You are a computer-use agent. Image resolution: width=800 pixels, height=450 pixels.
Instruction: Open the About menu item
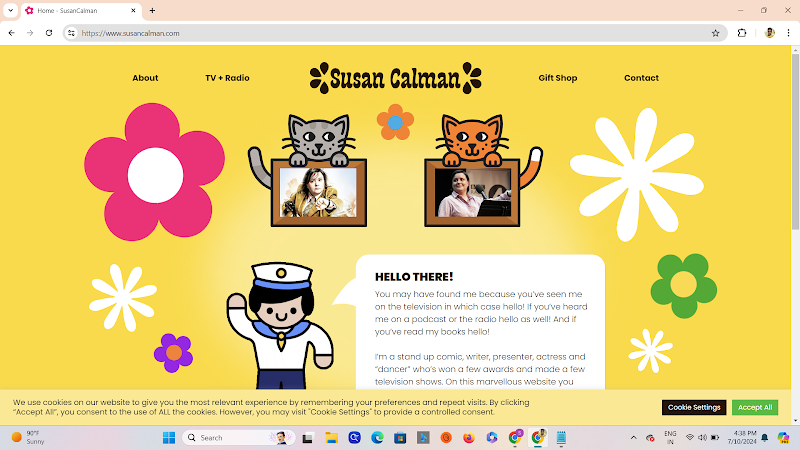tap(145, 78)
